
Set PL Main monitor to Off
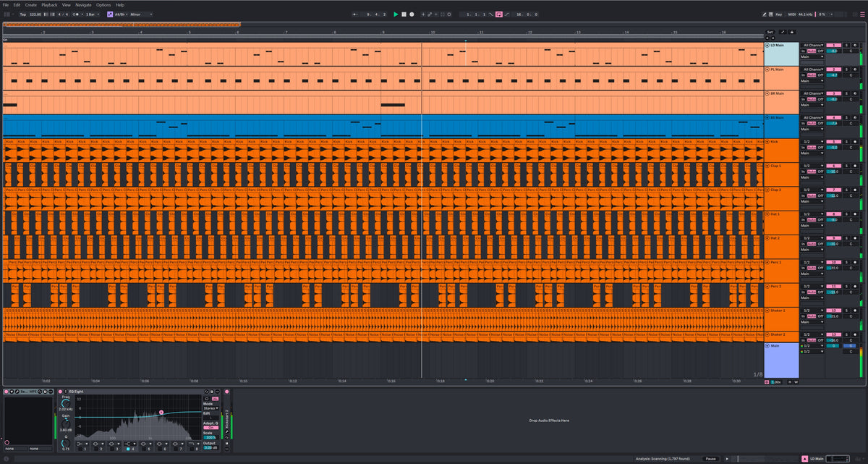[820, 75]
